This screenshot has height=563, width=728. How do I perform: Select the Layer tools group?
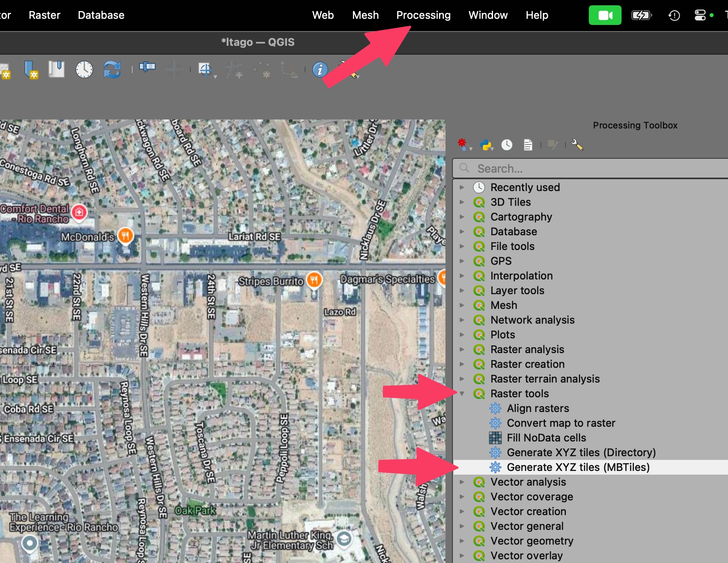coord(518,291)
